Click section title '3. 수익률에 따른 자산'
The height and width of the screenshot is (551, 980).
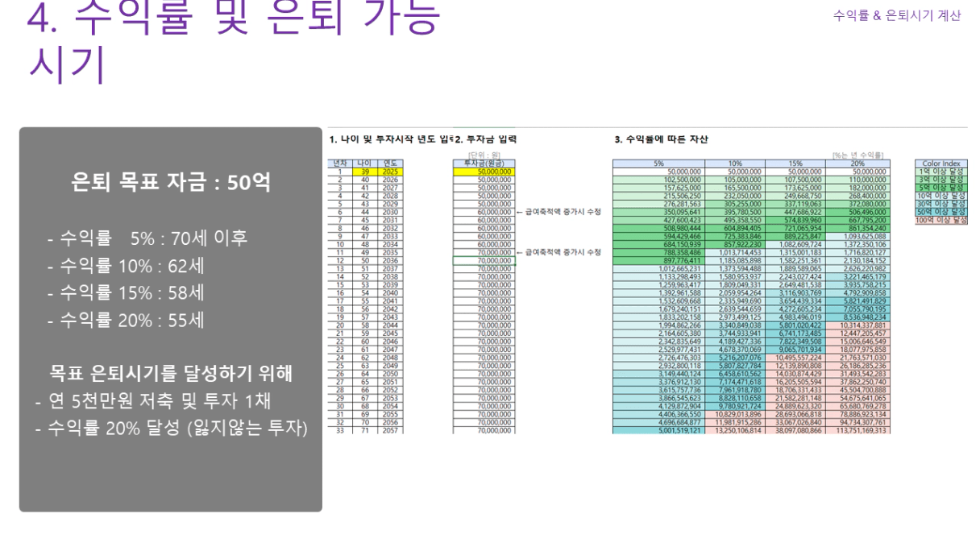coord(661,140)
